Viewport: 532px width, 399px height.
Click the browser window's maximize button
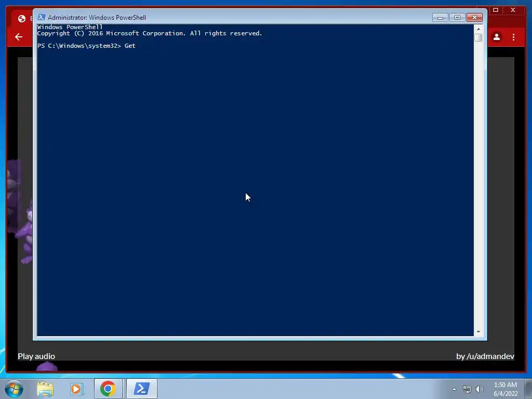(496, 10)
